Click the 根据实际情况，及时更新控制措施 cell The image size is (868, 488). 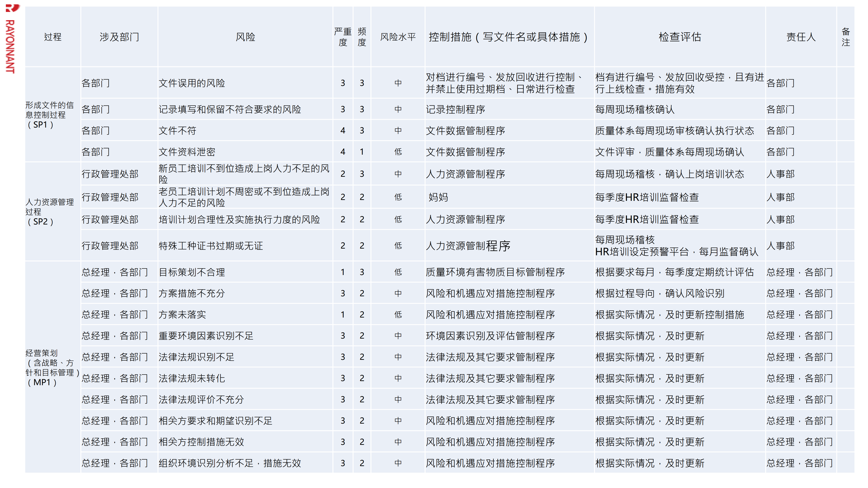click(680, 314)
